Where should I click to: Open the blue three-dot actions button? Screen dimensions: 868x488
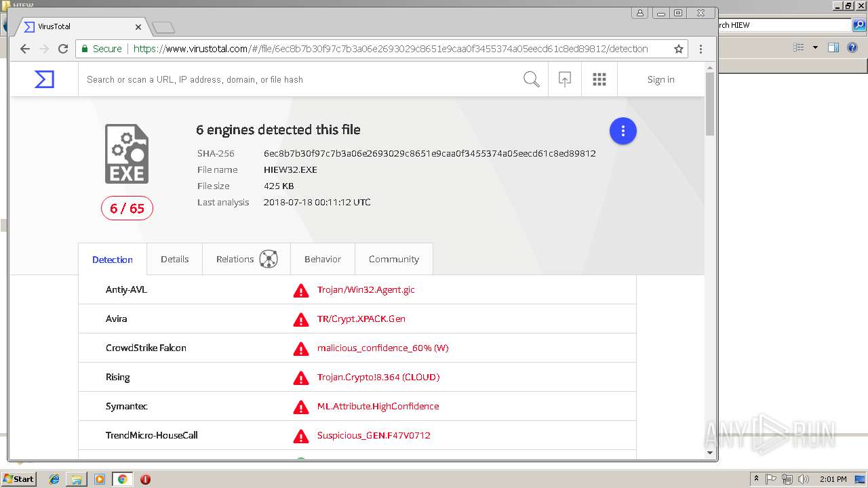[x=623, y=131]
